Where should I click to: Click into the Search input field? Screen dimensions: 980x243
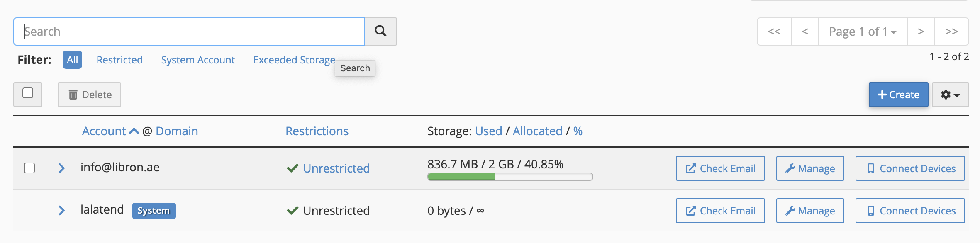click(189, 32)
